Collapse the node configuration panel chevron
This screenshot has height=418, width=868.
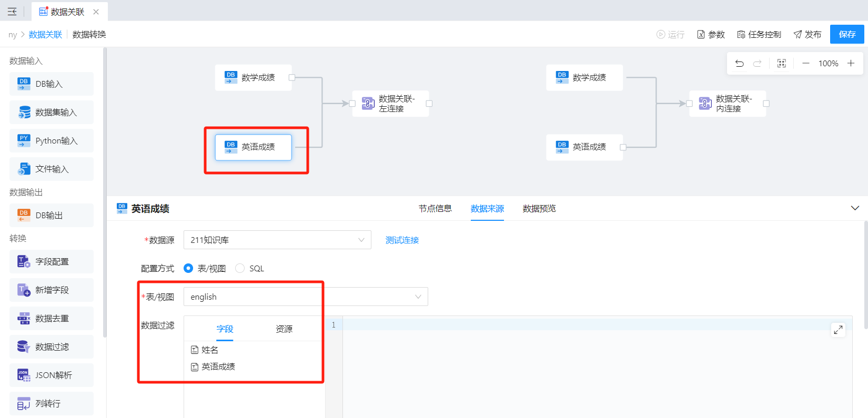click(855, 208)
